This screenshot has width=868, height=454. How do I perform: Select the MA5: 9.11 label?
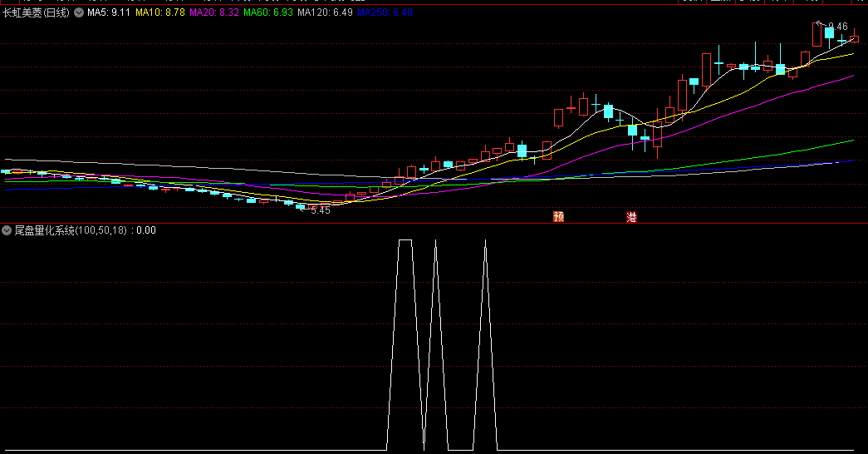pos(109,12)
